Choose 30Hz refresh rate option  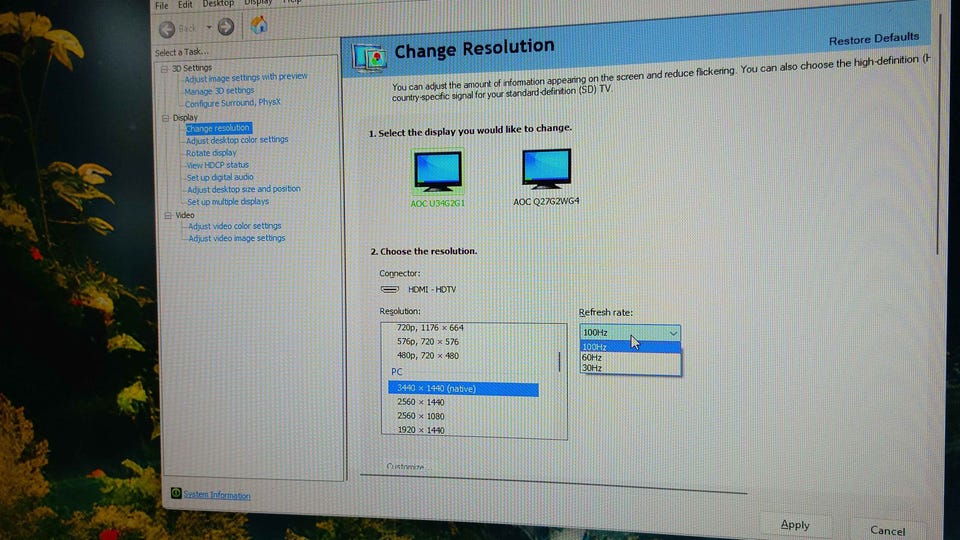click(x=630, y=368)
